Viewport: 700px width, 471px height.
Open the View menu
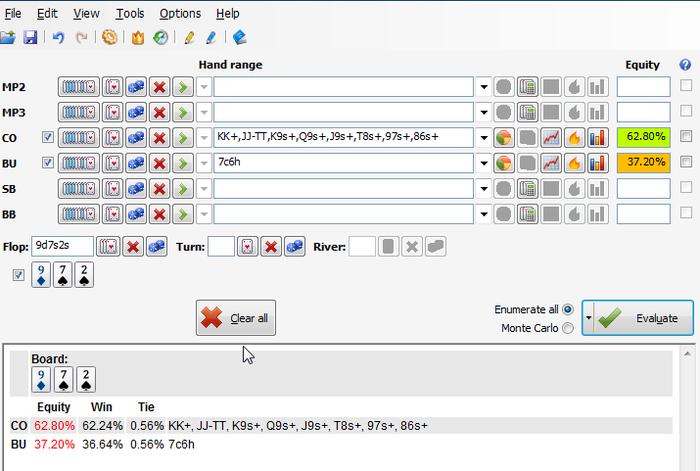click(x=86, y=14)
